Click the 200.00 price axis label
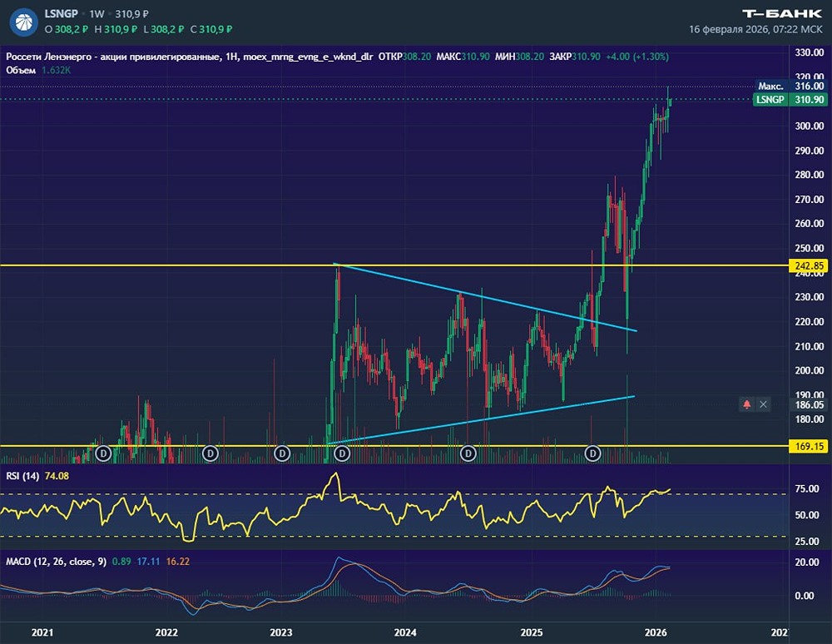This screenshot has height=644, width=832. point(810,371)
